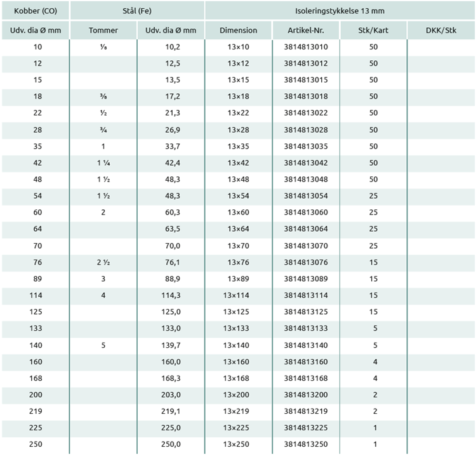476x455 pixels.
Task: Select article number 3814813125
Action: (306, 312)
